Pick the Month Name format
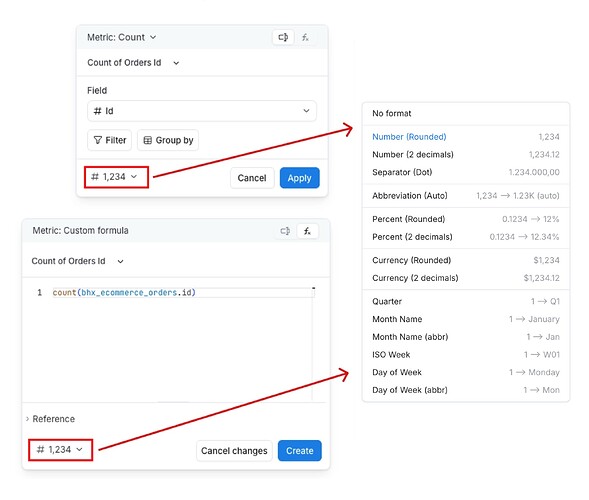 pyautogui.click(x=466, y=319)
